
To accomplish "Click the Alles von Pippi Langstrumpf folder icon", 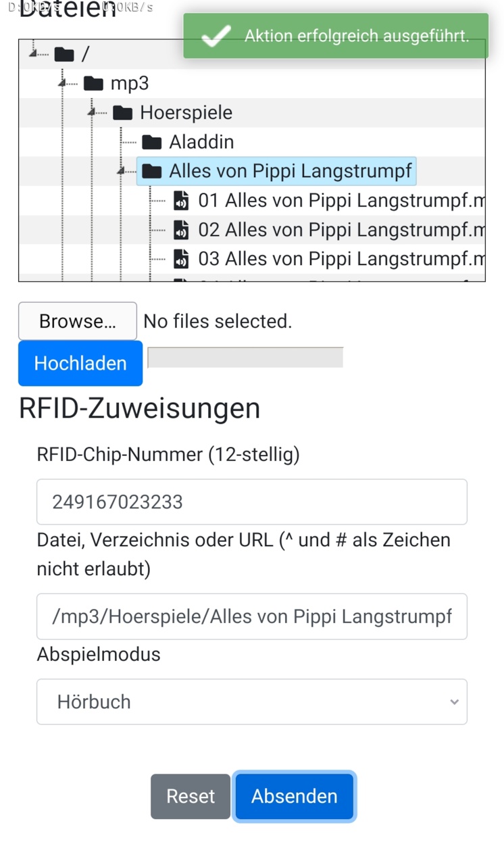I will [x=152, y=172].
